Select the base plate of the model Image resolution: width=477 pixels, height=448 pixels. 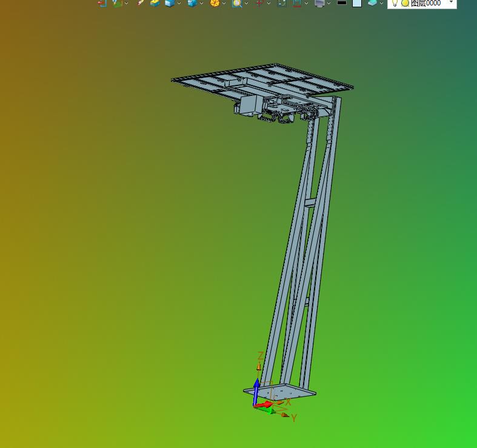click(x=283, y=392)
